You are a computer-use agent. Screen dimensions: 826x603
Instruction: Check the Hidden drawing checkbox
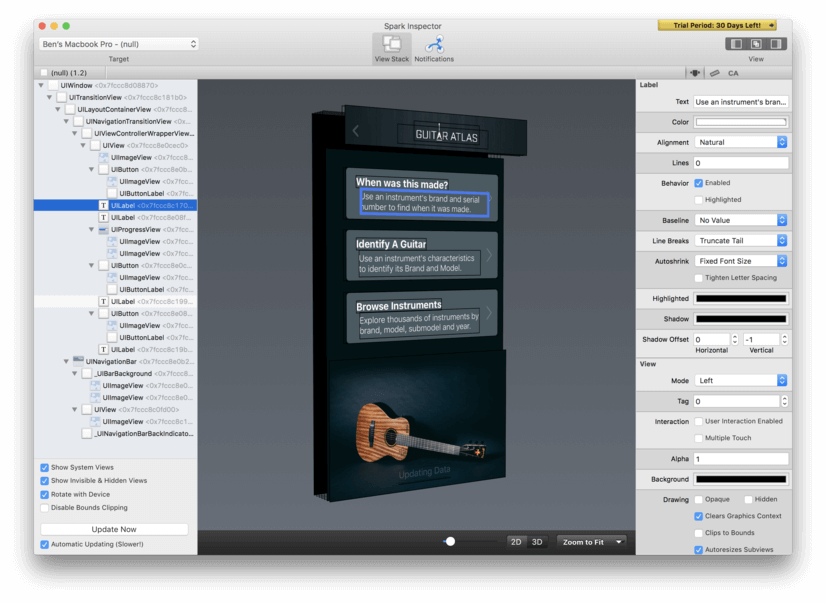click(748, 499)
